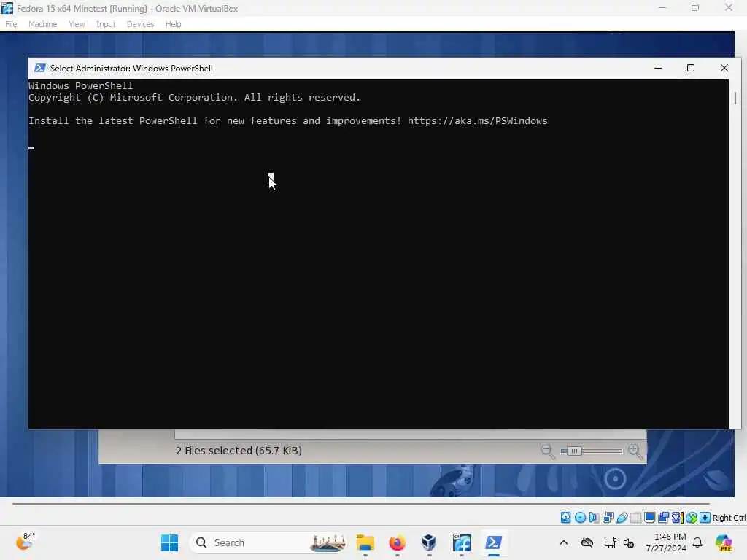Click the PowerShell icon in the taskbar
The height and width of the screenshot is (560, 747).
click(x=493, y=542)
